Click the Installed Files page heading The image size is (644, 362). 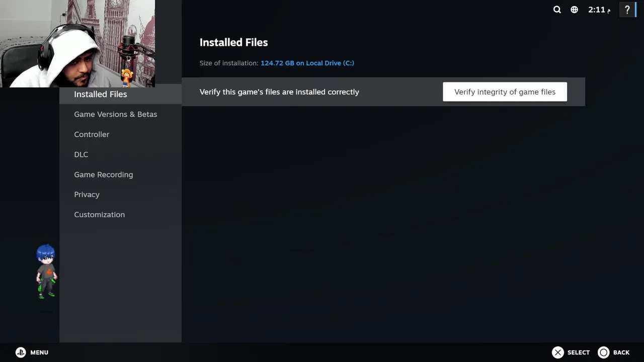click(x=233, y=42)
